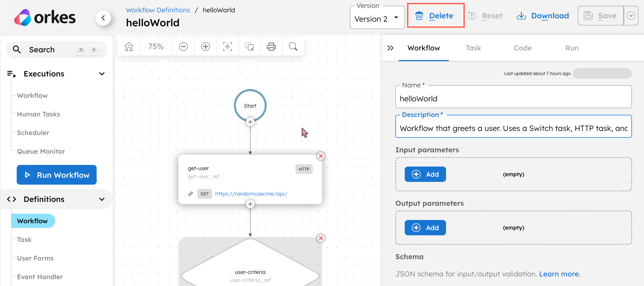The width and height of the screenshot is (644, 286).
Task: Open Human Tasks in sidebar
Action: [x=39, y=114]
